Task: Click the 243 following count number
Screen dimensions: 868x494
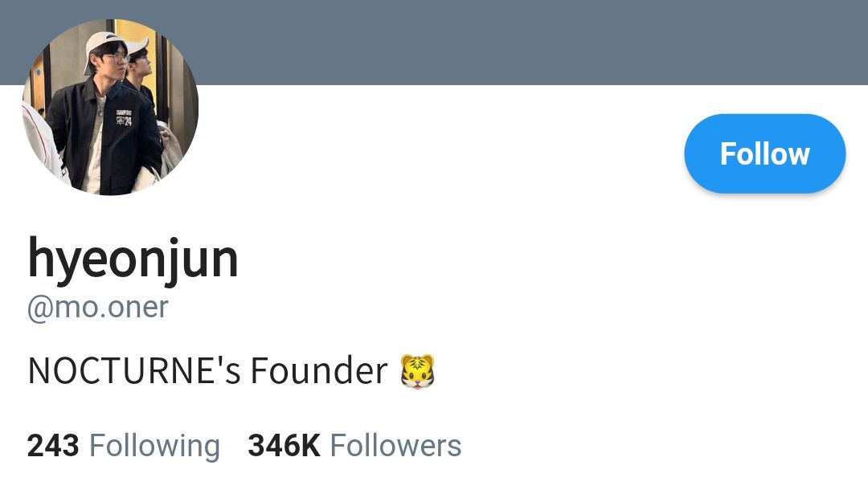Action: tap(52, 446)
